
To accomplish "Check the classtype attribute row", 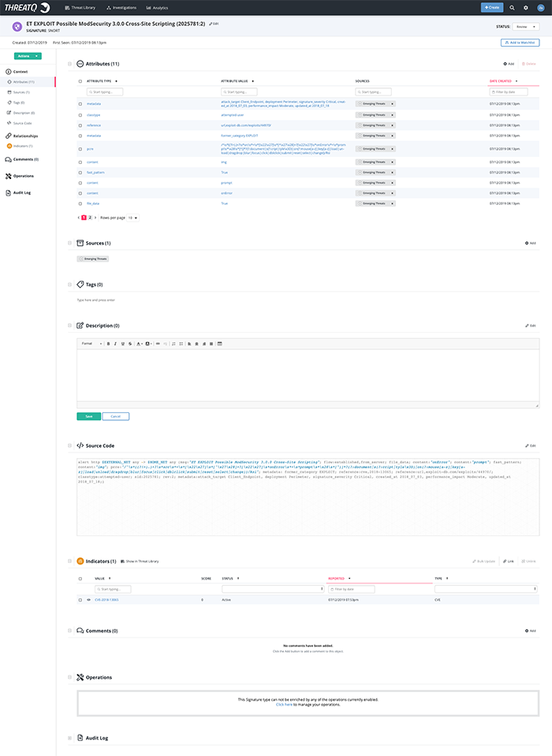I will [80, 115].
